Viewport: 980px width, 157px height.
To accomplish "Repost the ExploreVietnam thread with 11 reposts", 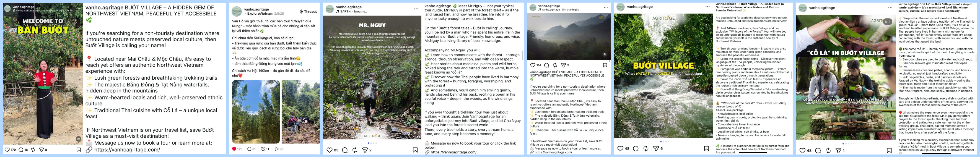I will (x=263, y=149).
